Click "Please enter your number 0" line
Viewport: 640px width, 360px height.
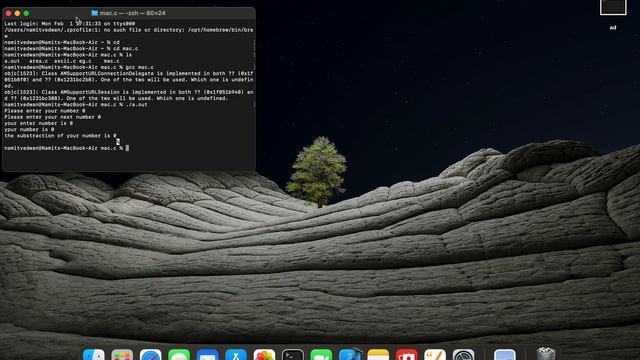point(44,111)
